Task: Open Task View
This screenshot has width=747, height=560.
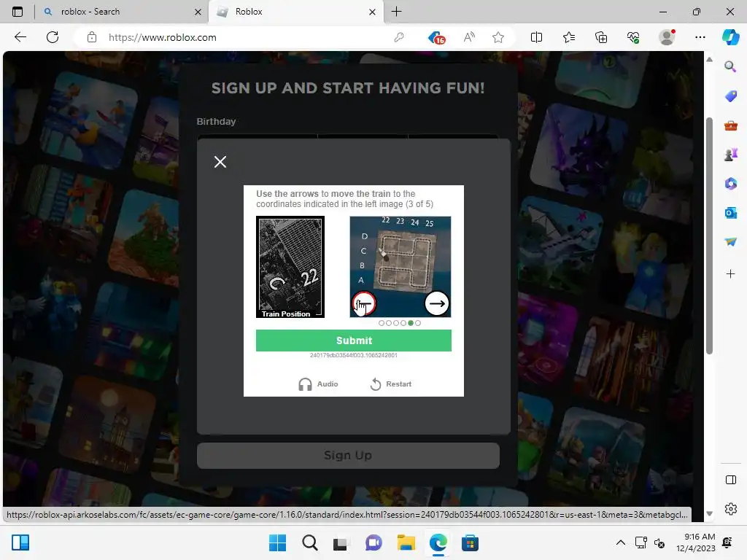Action: click(340, 542)
